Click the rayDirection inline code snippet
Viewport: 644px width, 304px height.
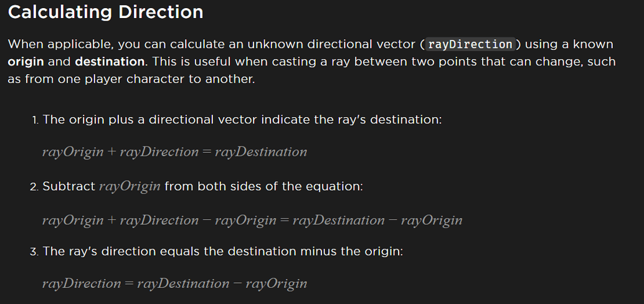coord(470,44)
